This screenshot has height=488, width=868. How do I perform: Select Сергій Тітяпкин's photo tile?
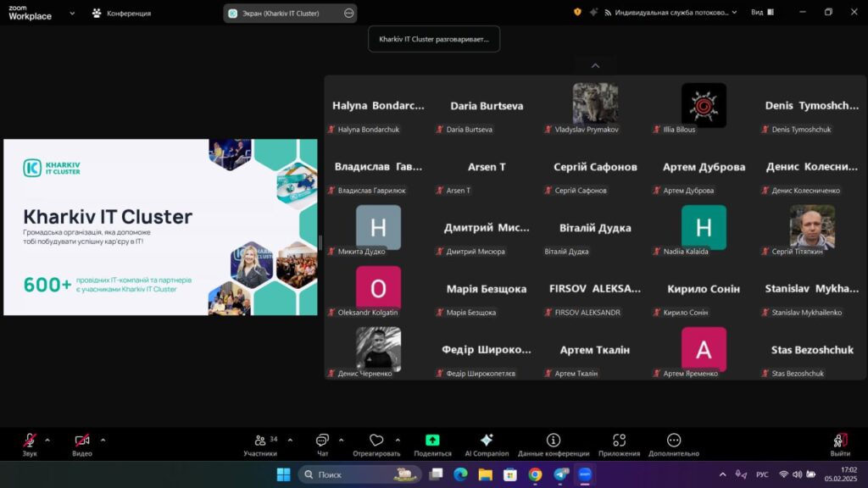(812, 227)
